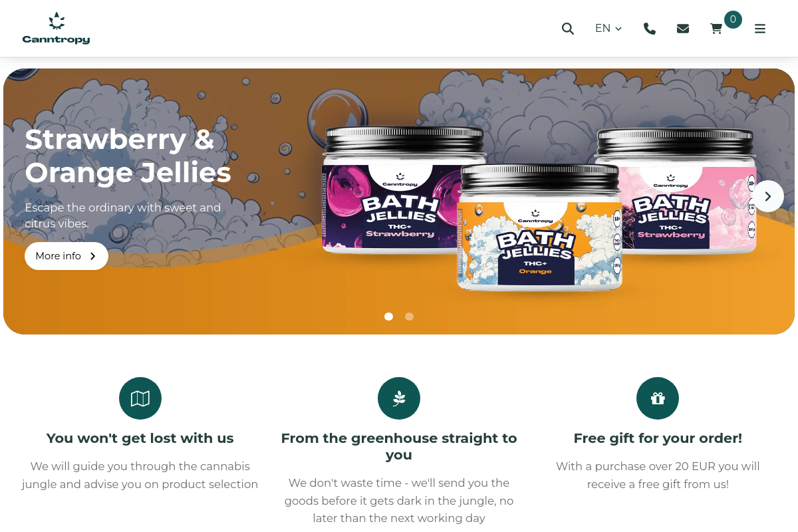
Task: Click the cart item count badge
Action: [733, 19]
